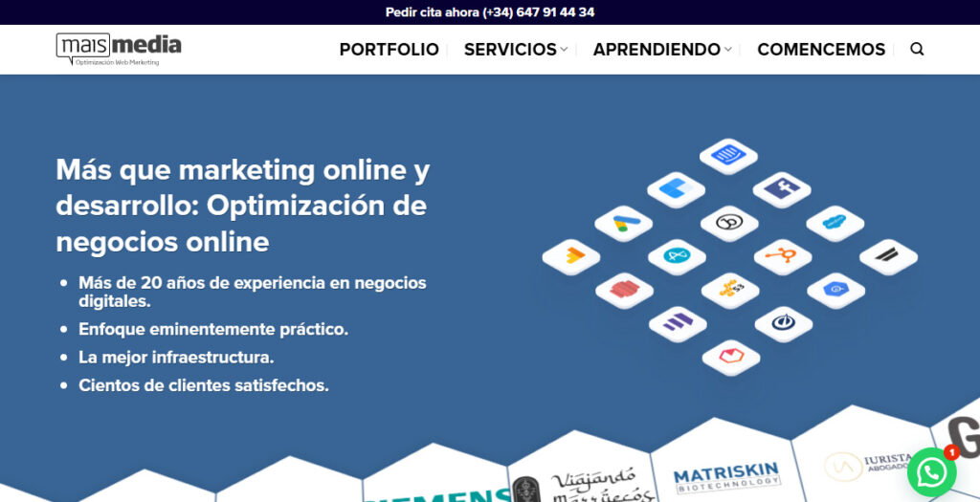Open the PORTFOLIO menu item
The height and width of the screenshot is (502, 980).
390,50
